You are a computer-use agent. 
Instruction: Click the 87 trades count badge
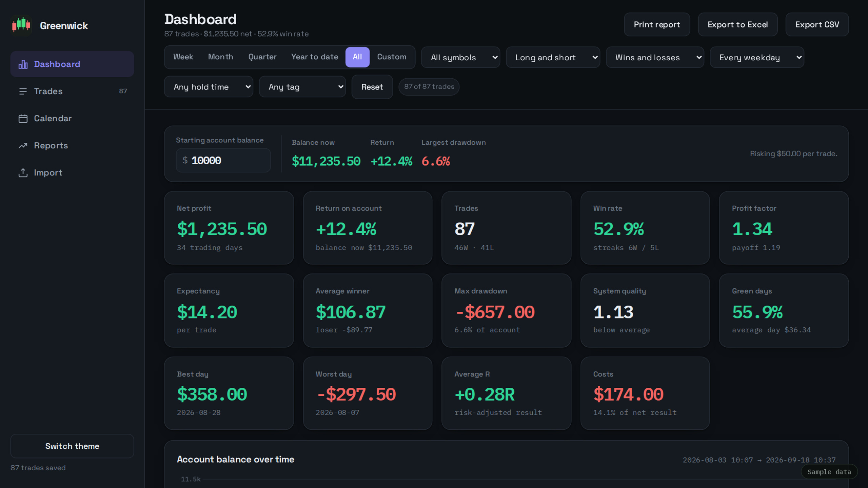click(123, 91)
